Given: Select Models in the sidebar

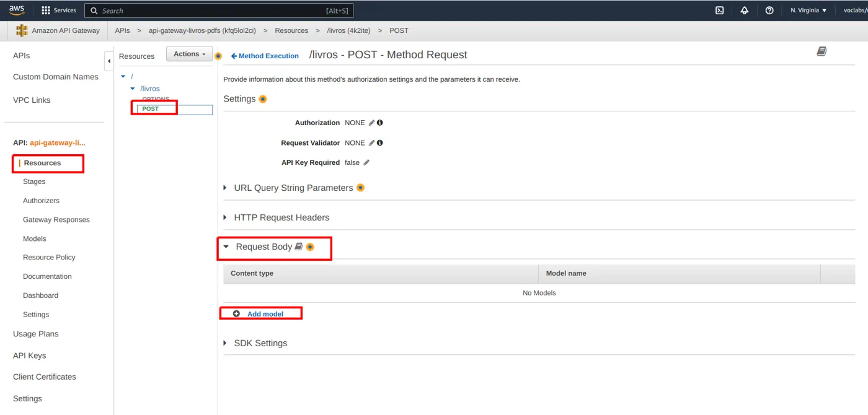Looking at the screenshot, I should [35, 238].
